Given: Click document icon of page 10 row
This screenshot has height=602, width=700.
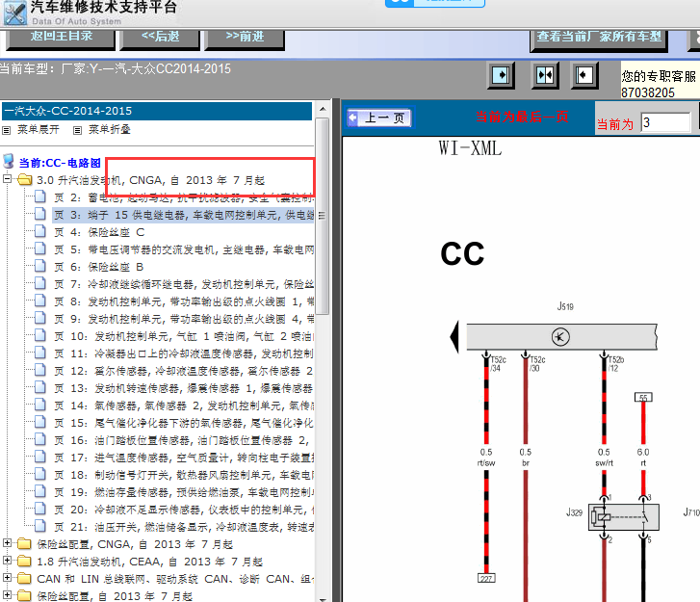Looking at the screenshot, I should (x=40, y=335).
